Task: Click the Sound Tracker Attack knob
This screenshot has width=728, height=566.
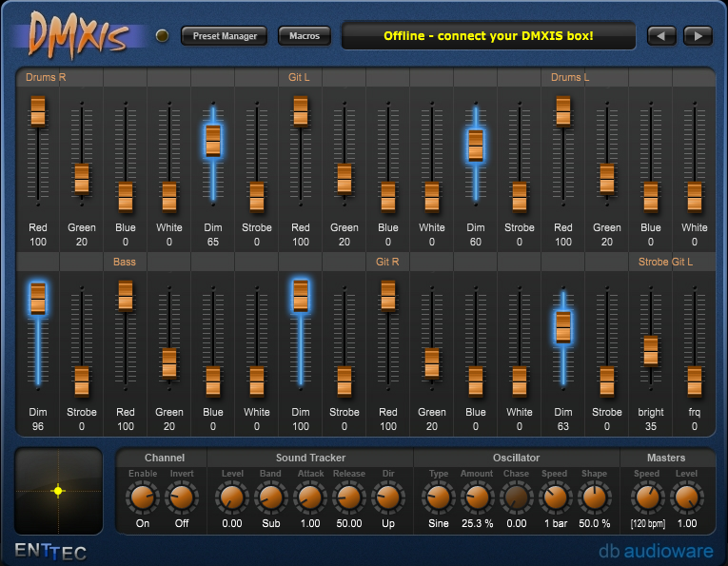Action: click(x=310, y=498)
